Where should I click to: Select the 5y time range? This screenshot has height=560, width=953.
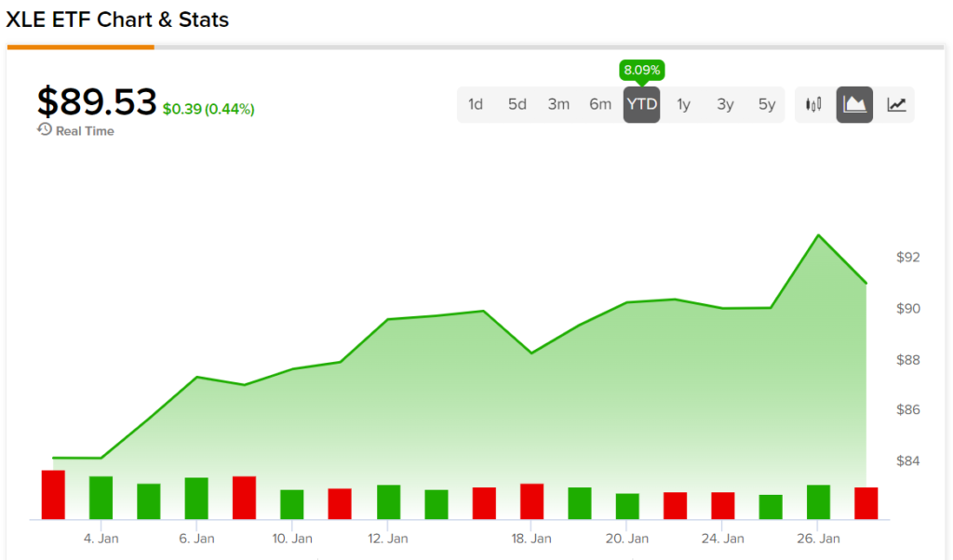click(767, 104)
